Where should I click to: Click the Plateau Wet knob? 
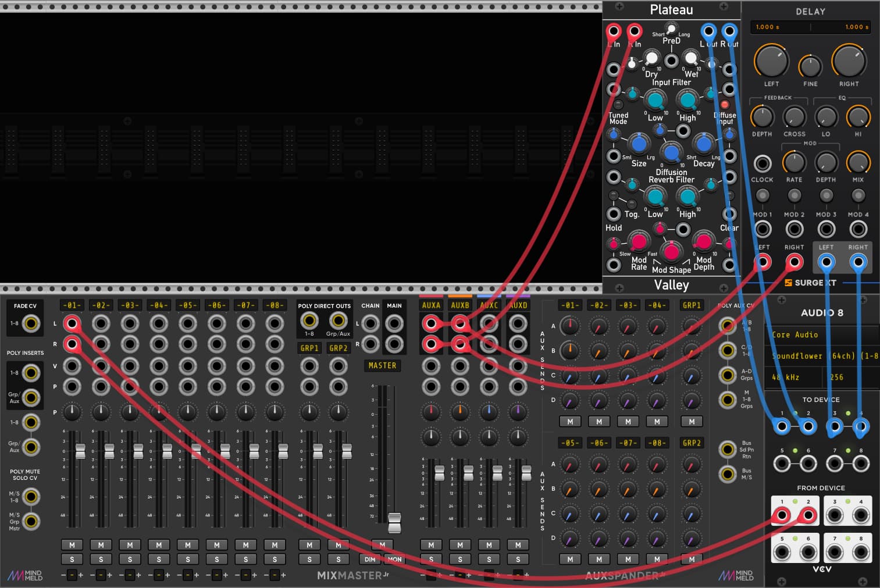[691, 58]
